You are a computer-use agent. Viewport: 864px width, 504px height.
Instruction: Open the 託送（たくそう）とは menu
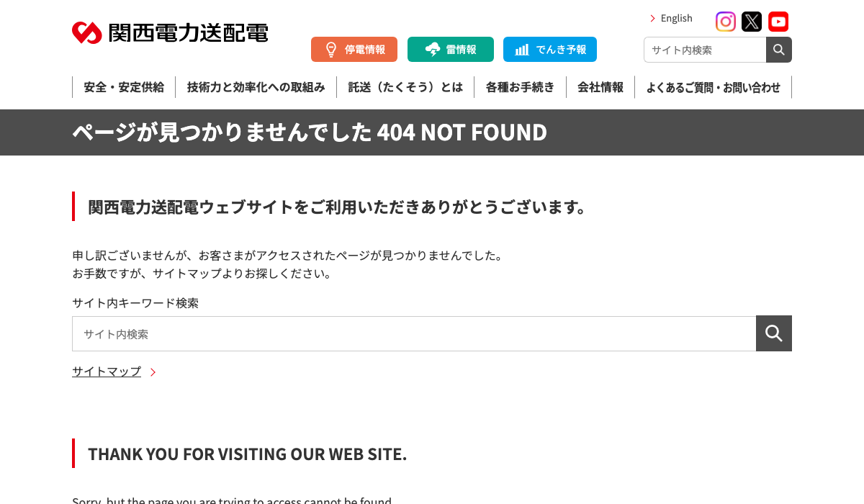[x=405, y=87]
